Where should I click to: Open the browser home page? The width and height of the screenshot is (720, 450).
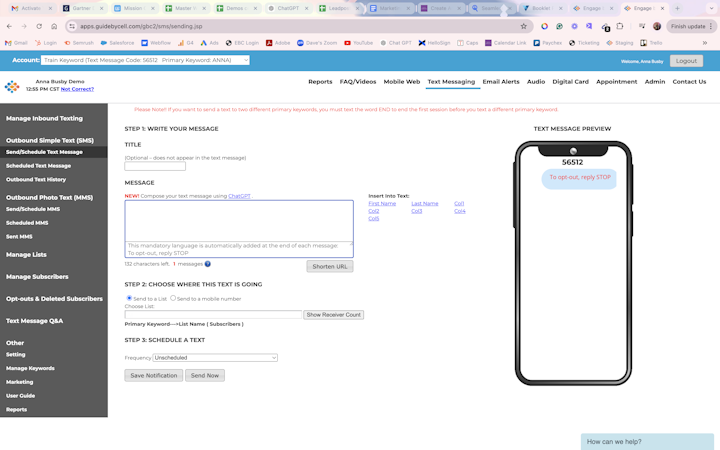54,26
